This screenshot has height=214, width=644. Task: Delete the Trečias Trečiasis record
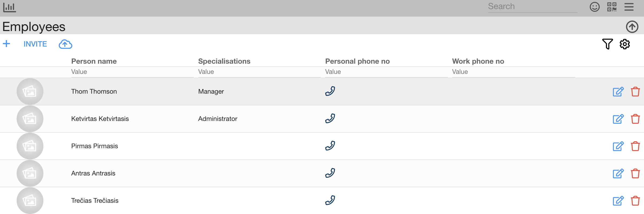[635, 201]
